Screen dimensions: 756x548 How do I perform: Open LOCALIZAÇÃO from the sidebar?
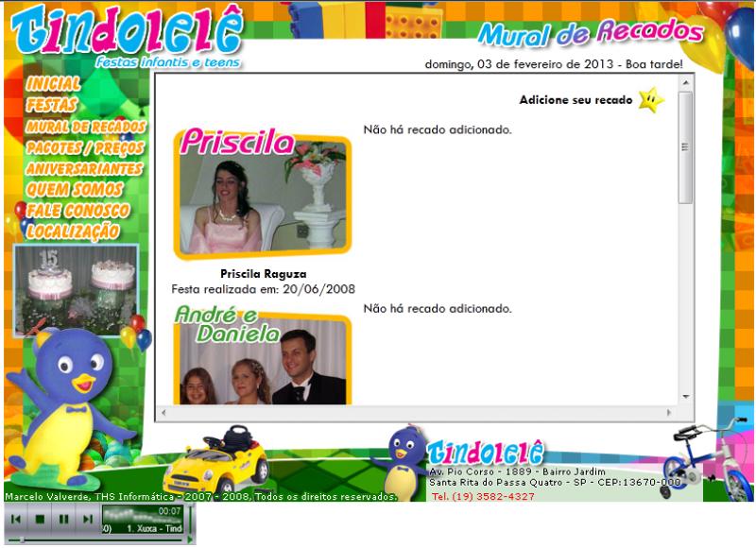(73, 231)
